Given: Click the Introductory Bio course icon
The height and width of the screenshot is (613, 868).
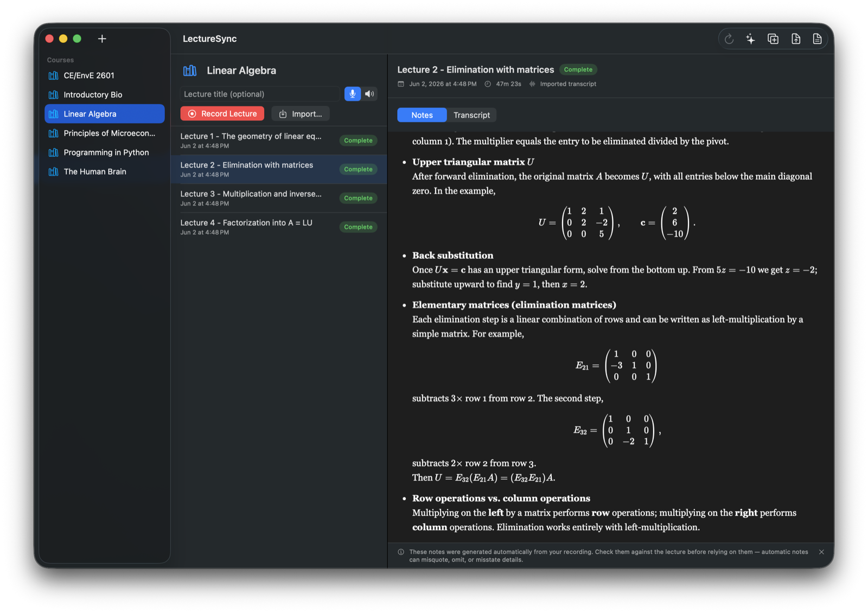Looking at the screenshot, I should (53, 94).
